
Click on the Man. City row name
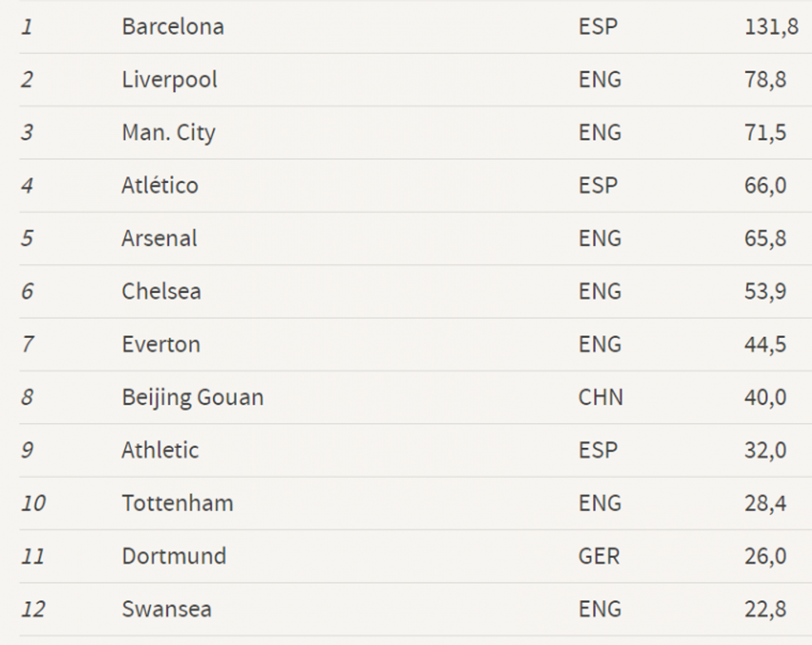tap(168, 132)
